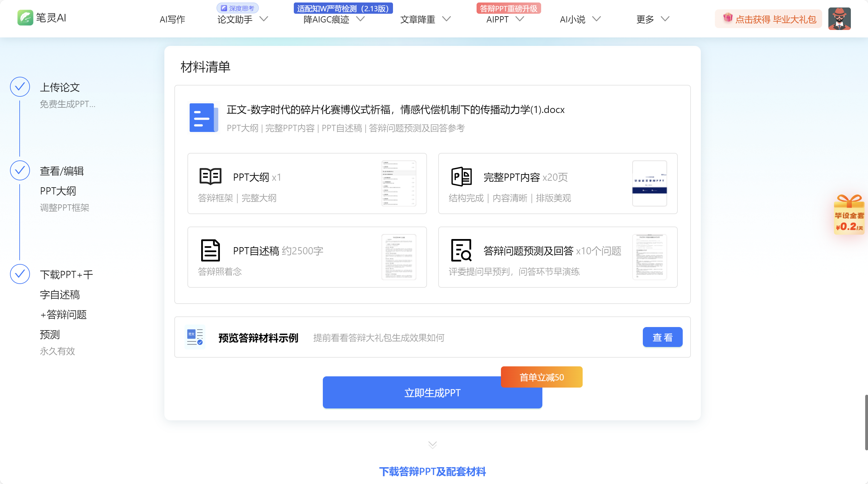The image size is (868, 484).
Task: Open the AI写作 menu item
Action: tap(172, 19)
